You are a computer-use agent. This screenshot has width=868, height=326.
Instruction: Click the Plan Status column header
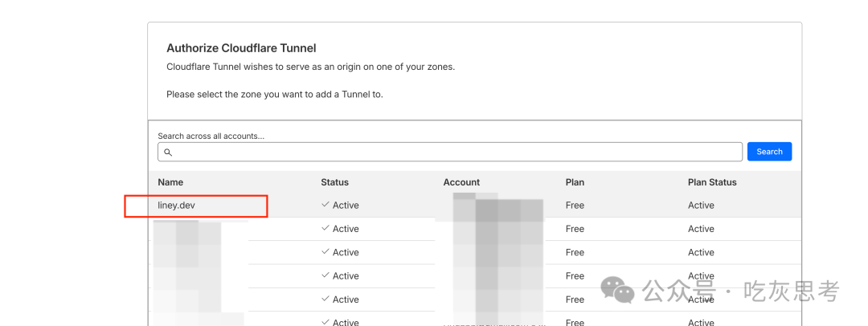click(712, 182)
